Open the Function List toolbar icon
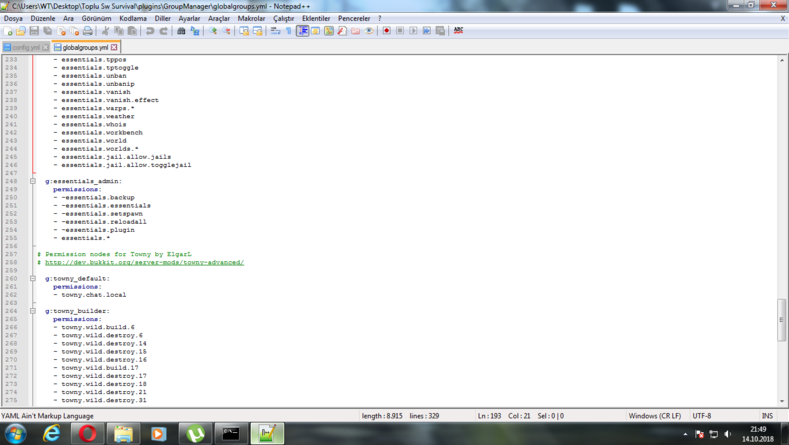This screenshot has height=445, width=789. tap(342, 31)
